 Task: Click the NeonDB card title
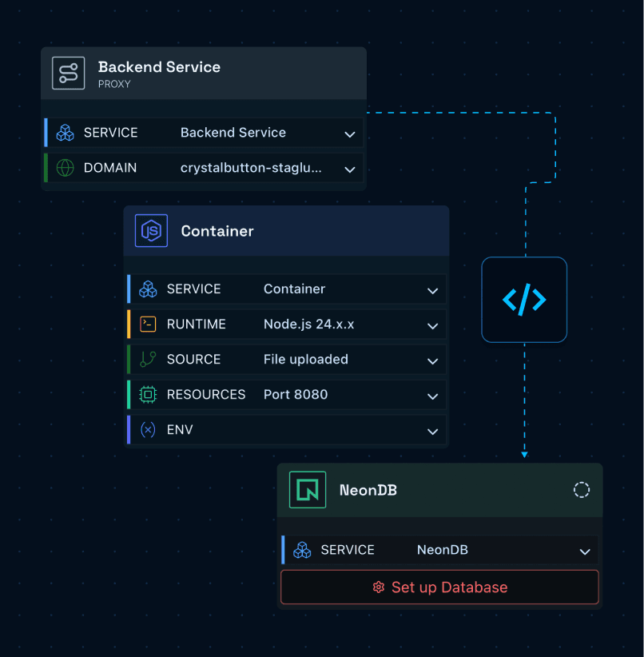368,490
